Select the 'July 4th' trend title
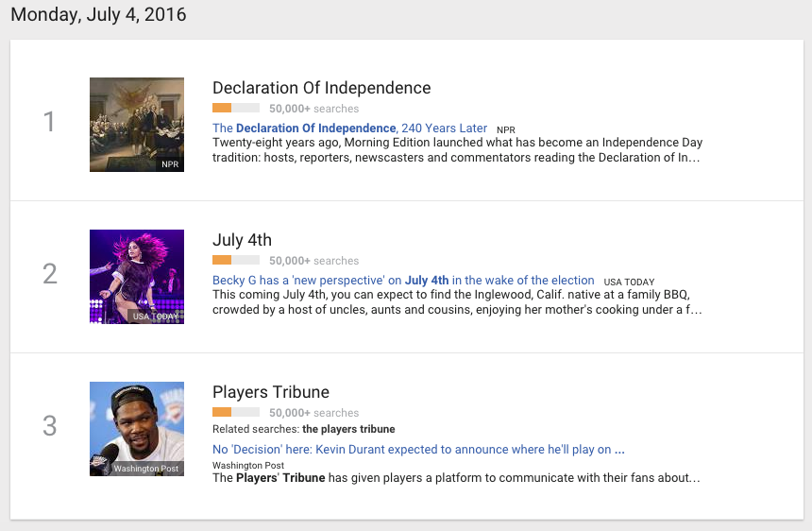Image resolution: width=812 pixels, height=531 pixels. (242, 240)
